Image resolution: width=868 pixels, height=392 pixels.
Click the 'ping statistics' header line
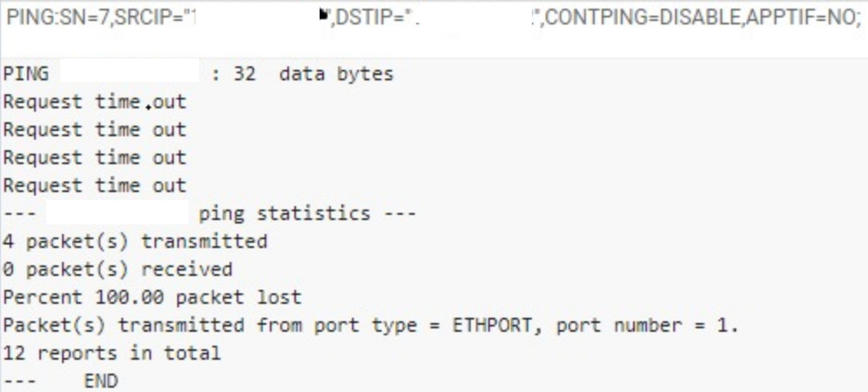[210, 213]
